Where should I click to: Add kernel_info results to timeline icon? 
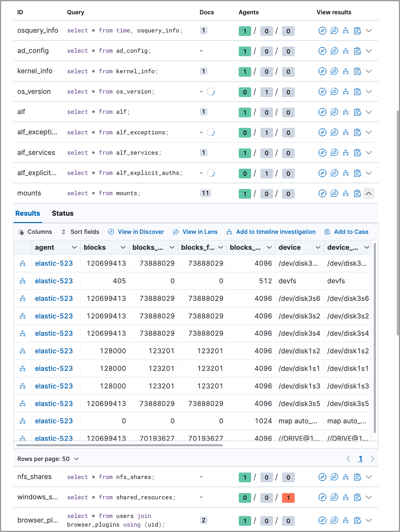click(346, 71)
